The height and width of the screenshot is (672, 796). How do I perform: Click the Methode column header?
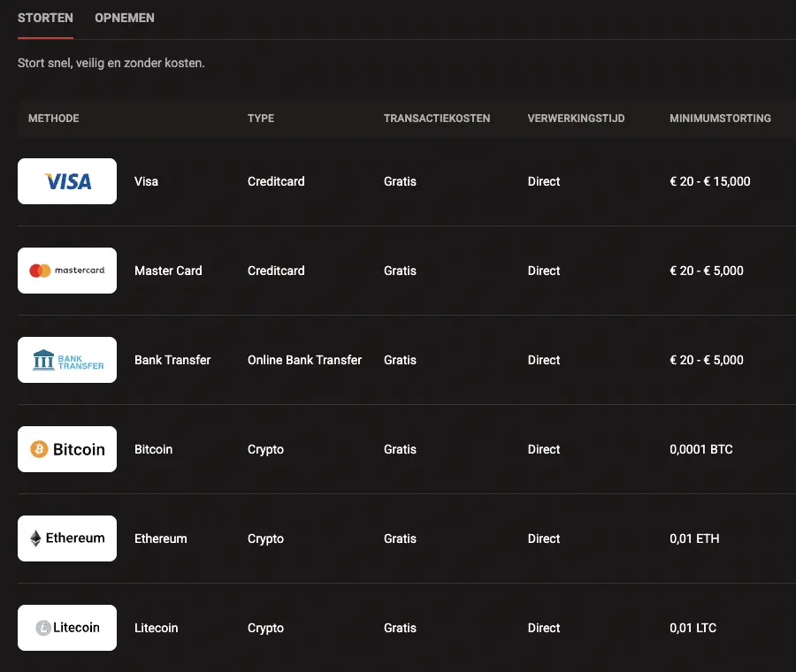pos(54,118)
